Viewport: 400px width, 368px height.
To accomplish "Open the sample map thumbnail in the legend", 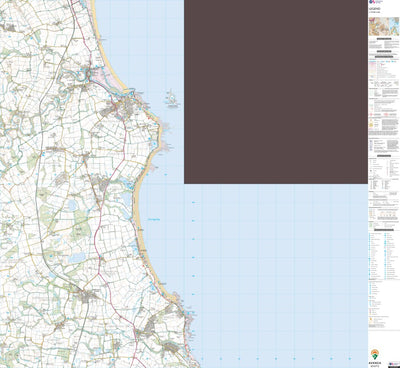I will click(384, 26).
